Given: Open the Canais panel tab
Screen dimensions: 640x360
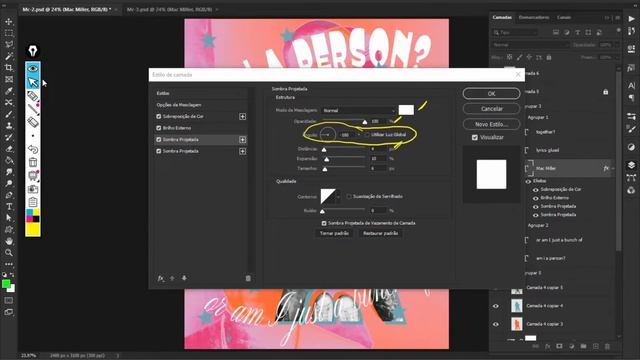Looking at the screenshot, I should coord(564,17).
